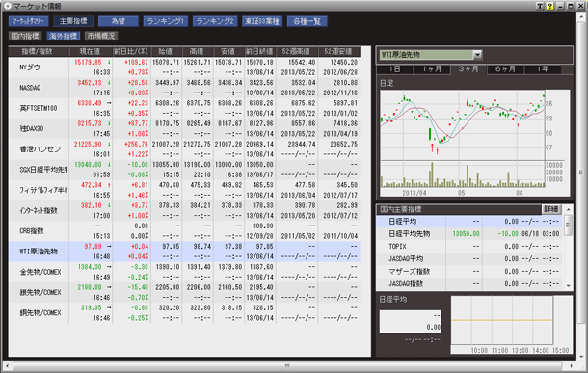Select the NYダウ row in index table
Image resolution: width=588 pixels, height=373 pixels.
[184, 67]
